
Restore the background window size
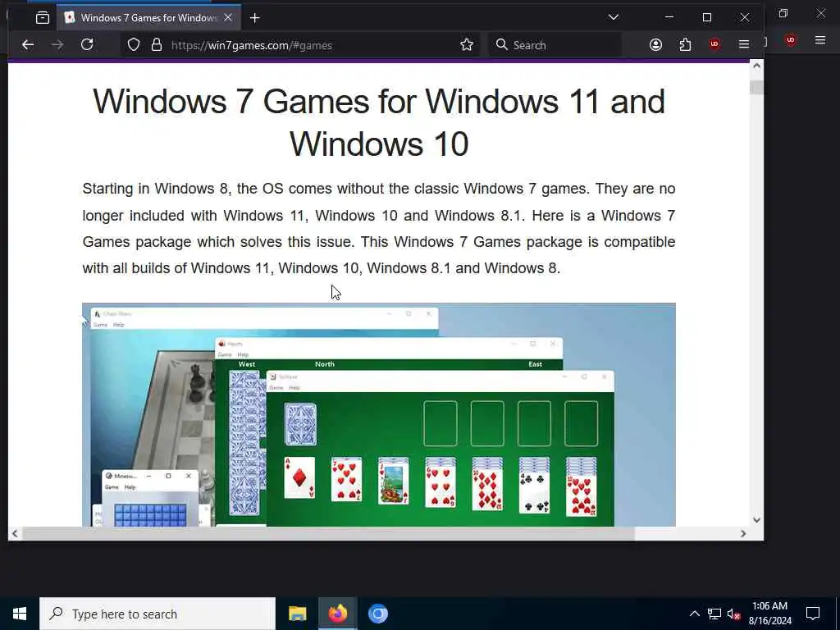(x=783, y=13)
